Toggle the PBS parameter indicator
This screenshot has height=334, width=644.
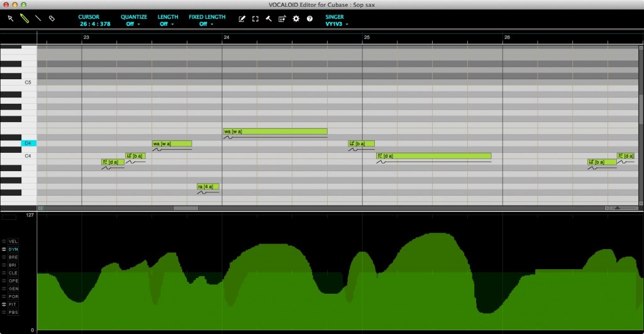click(4, 312)
